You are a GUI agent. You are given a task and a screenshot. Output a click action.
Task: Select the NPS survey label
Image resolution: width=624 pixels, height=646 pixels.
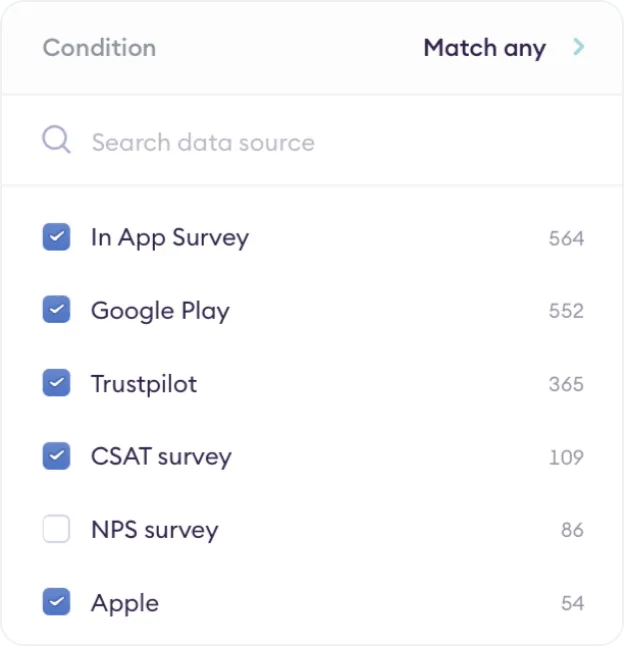154,530
